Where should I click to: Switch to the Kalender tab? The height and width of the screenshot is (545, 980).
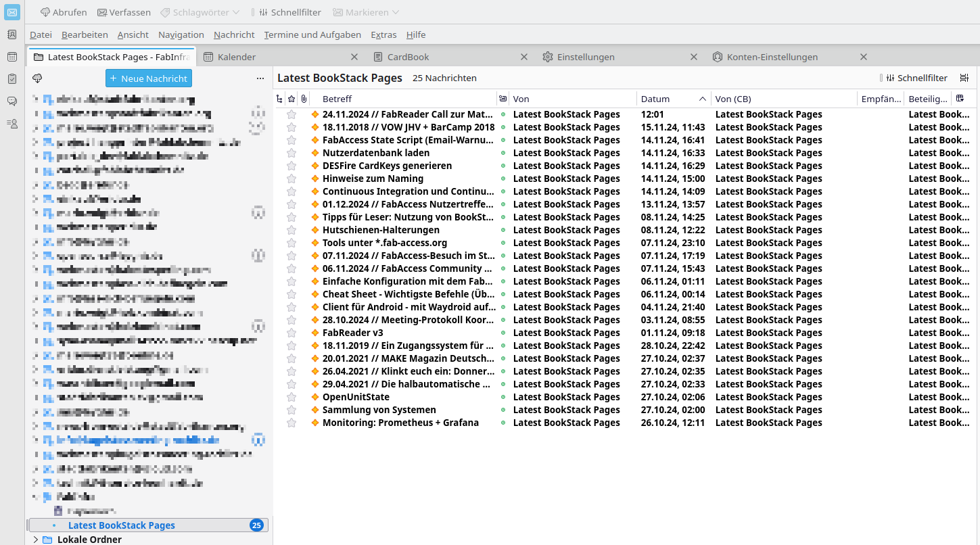[x=281, y=57]
